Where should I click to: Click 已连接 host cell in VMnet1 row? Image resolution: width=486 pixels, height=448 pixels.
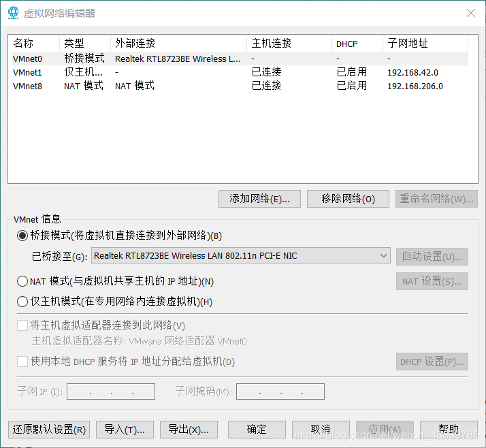266,72
